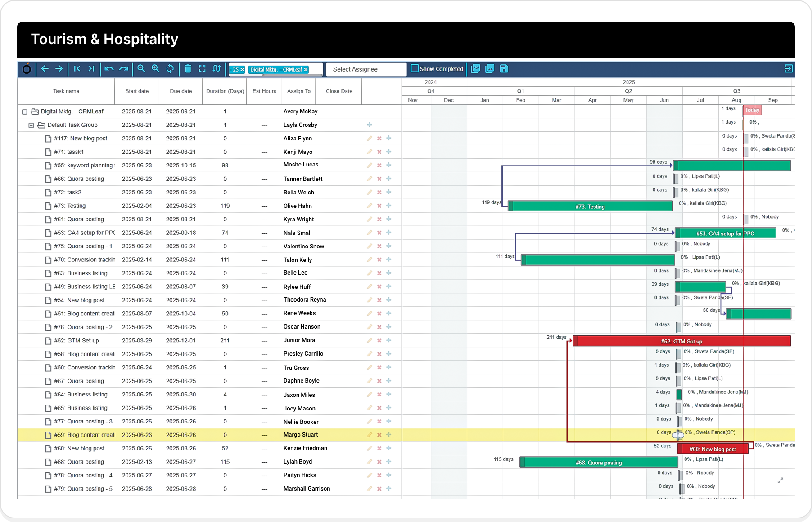Sort by the Due date column header
The width and height of the screenshot is (812, 522).
(x=181, y=91)
